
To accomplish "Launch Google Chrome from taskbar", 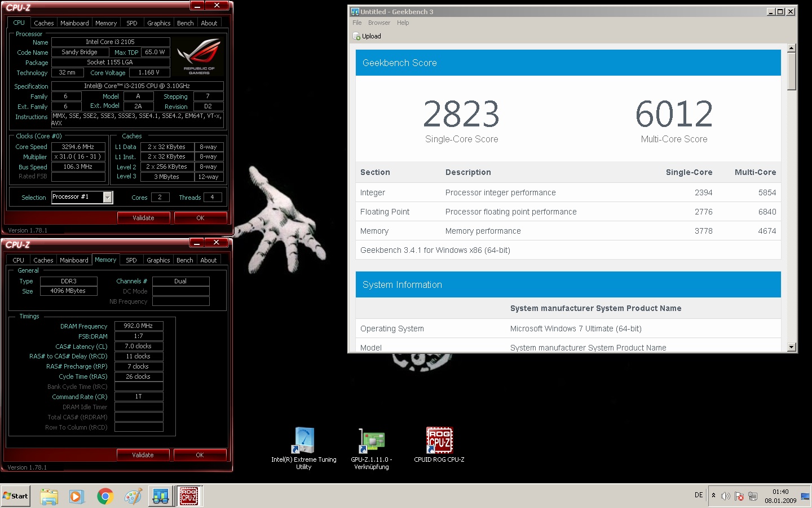I will (x=105, y=496).
